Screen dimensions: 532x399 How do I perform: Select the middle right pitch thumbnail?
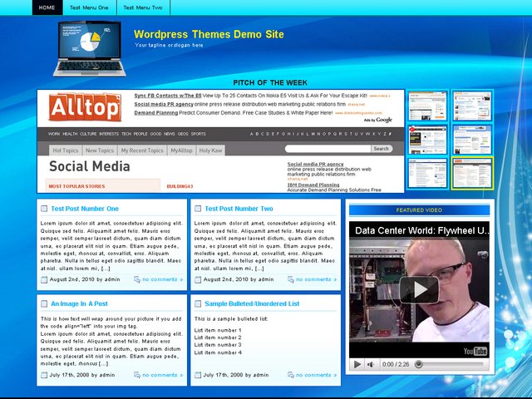tap(472, 140)
